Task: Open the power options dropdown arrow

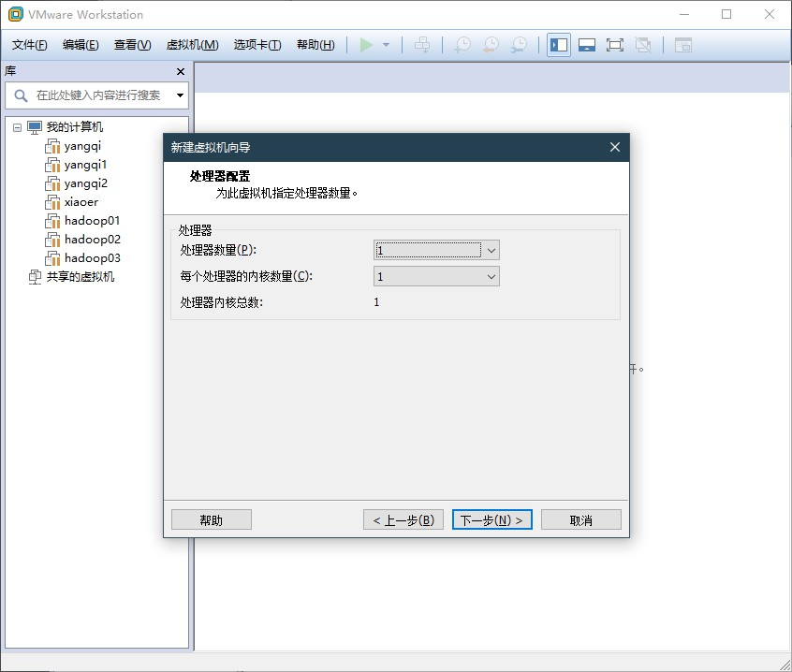Action: [x=387, y=45]
